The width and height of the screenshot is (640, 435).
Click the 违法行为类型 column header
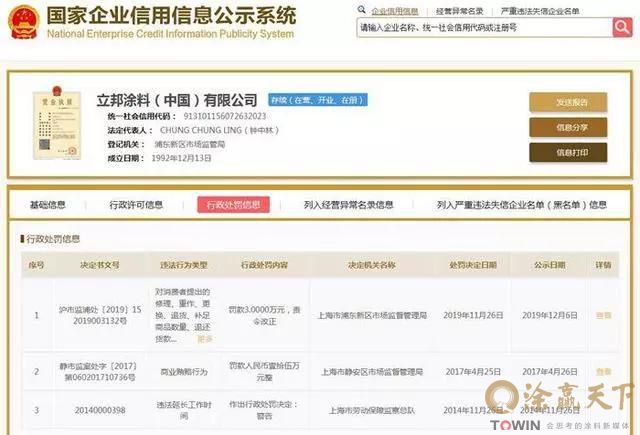click(184, 265)
